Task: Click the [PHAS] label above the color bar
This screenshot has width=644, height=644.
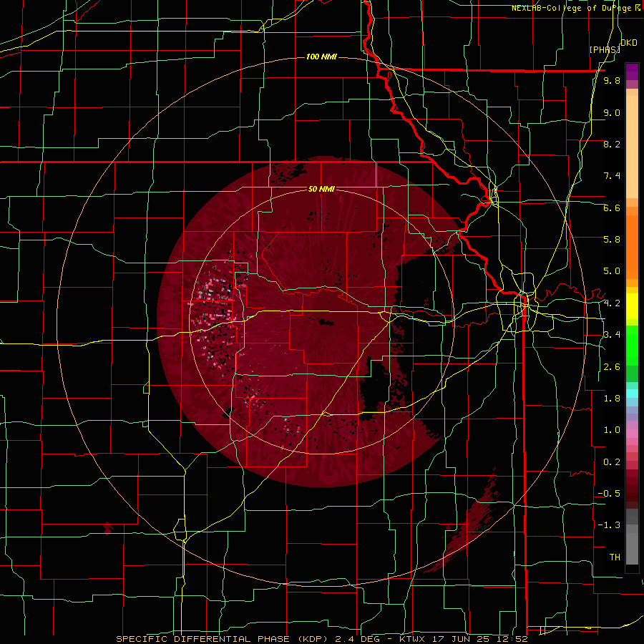Action: point(605,49)
